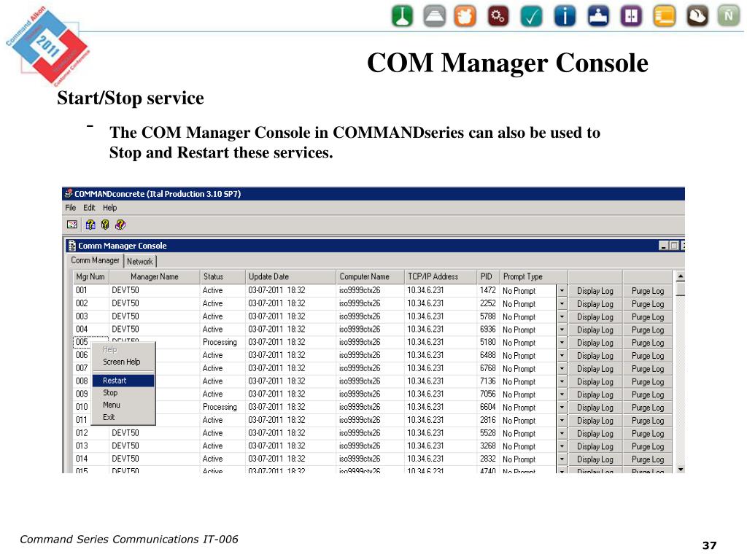The width and height of the screenshot is (747, 560).
Task: Open the Help menu in menu bar
Action: pos(109,208)
